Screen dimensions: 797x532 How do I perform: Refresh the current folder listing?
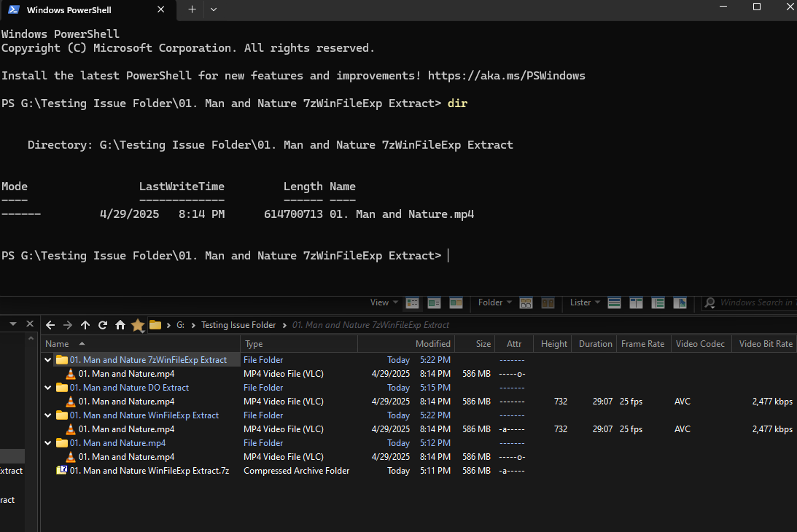click(x=103, y=325)
